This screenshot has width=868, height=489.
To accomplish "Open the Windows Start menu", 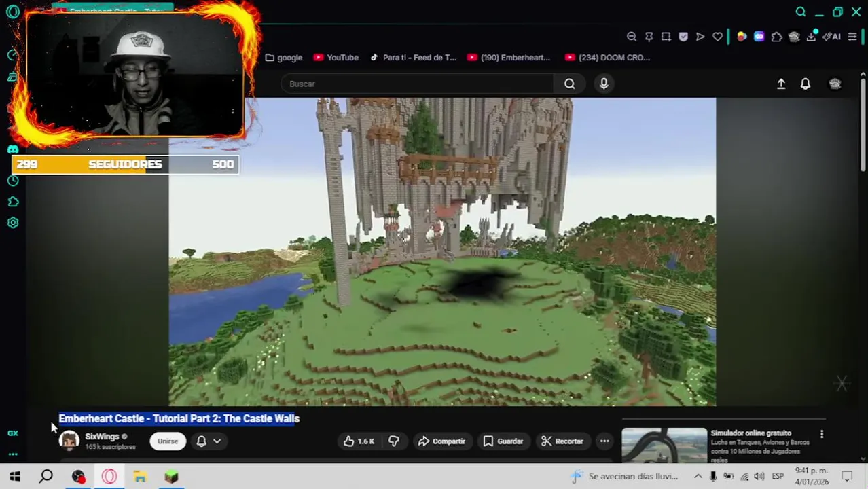I will click(15, 476).
